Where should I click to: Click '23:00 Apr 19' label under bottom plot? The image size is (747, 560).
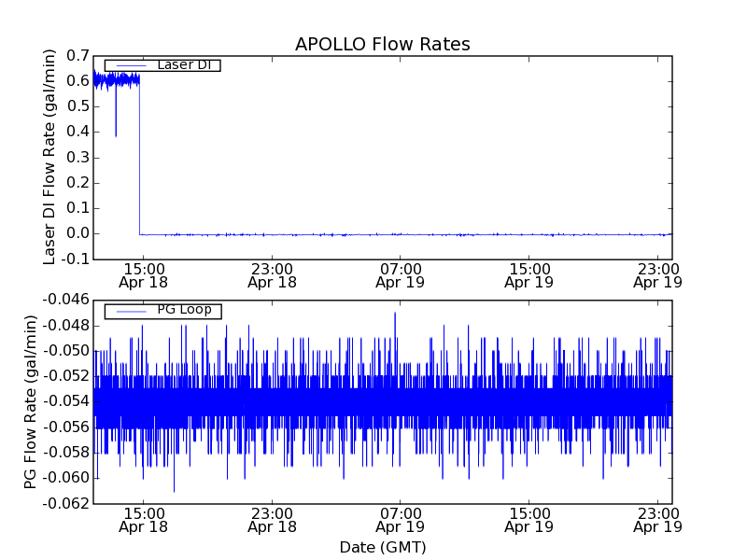tap(657, 521)
